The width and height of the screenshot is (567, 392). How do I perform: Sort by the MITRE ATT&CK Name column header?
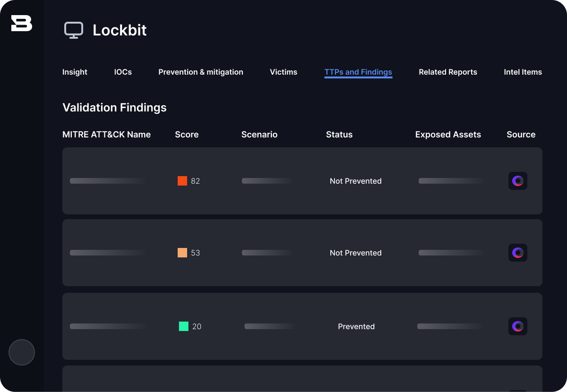click(x=106, y=135)
